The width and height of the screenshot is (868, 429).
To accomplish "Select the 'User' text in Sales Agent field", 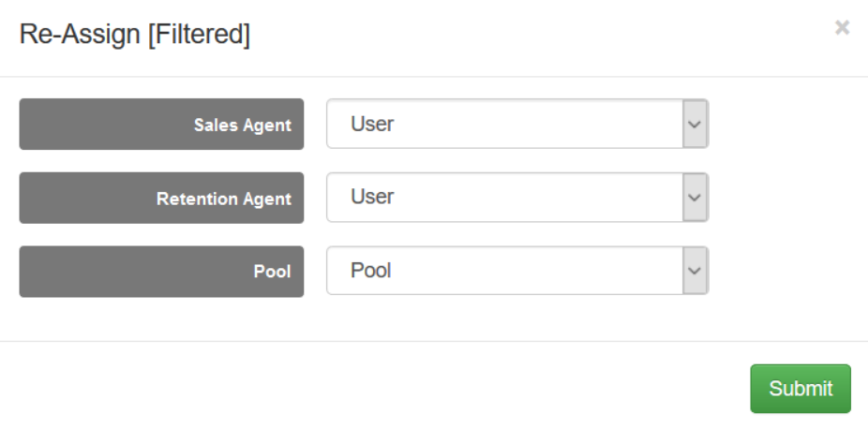I will pos(372,124).
